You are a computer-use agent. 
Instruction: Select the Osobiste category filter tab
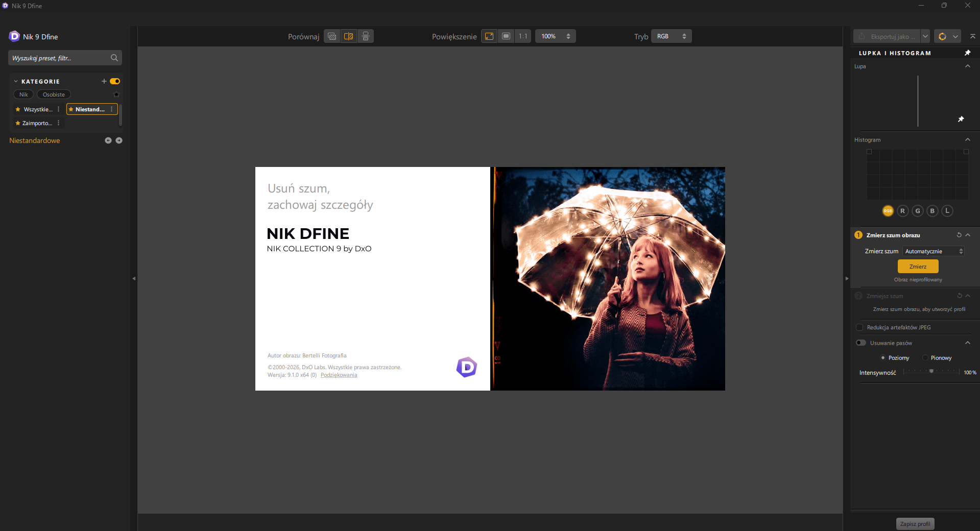pyautogui.click(x=54, y=94)
